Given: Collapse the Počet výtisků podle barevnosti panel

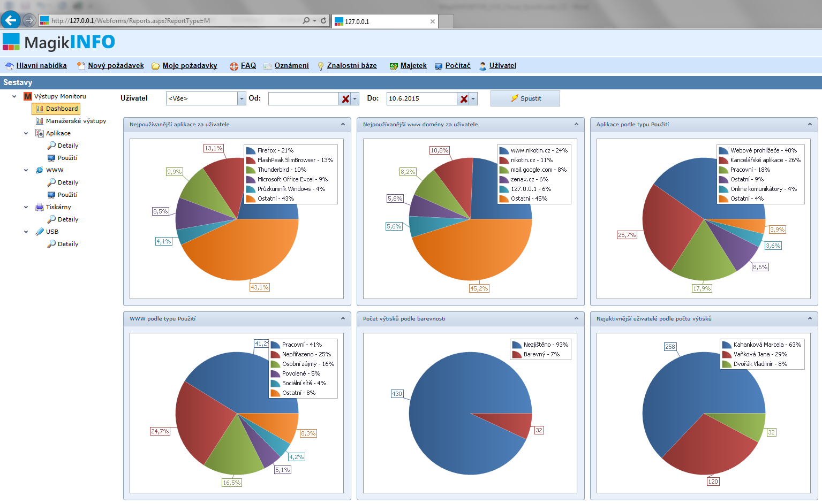Looking at the screenshot, I should (576, 318).
